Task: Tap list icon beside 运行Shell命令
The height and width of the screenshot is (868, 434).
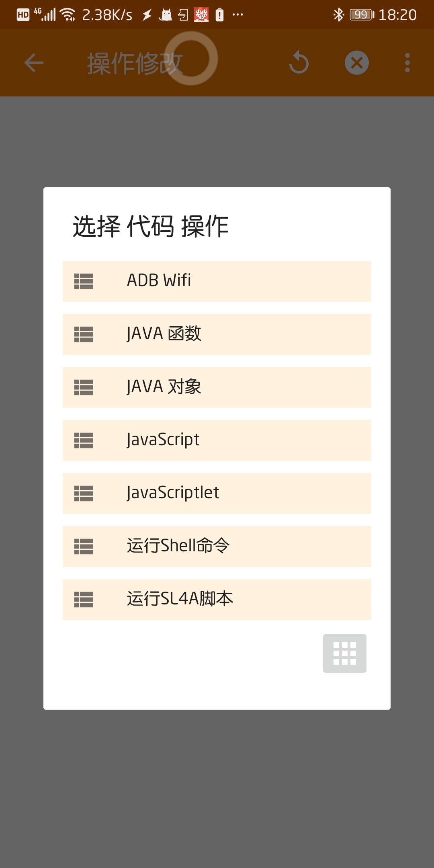Action: tap(84, 547)
